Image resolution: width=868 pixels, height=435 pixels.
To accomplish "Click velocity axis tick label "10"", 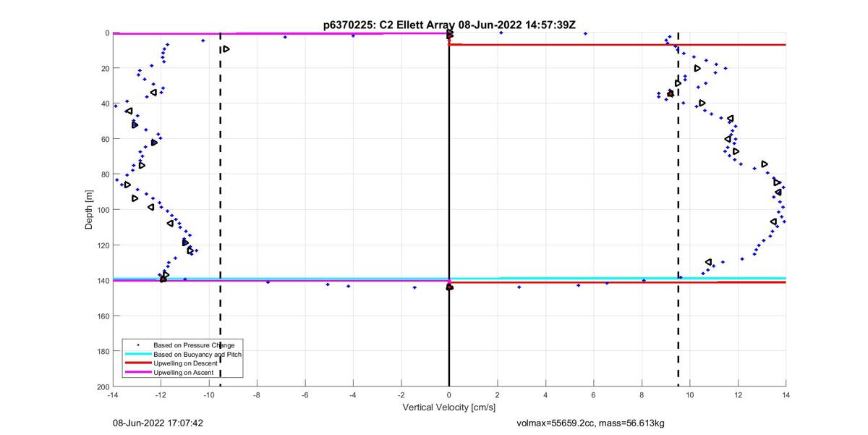I will click(690, 395).
